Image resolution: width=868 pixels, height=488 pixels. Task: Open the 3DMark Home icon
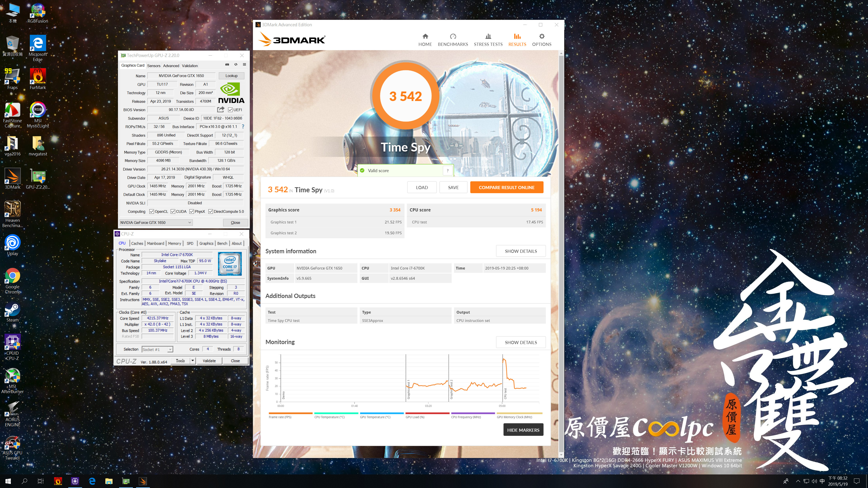[x=425, y=36]
